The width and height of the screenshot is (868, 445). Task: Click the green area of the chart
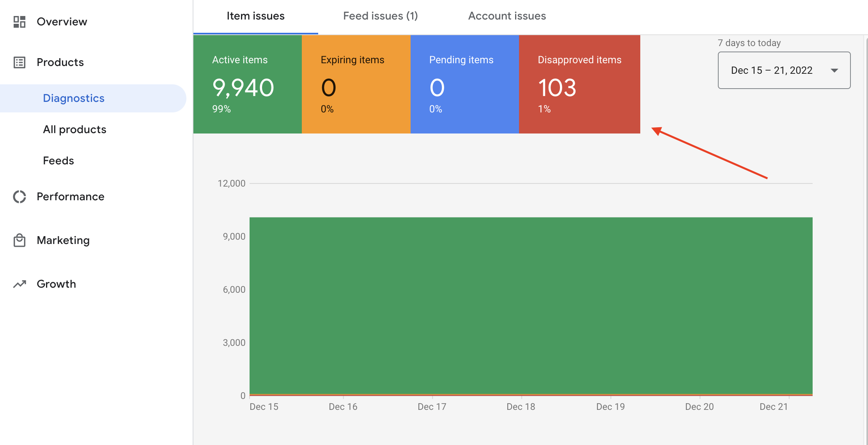pos(531,306)
